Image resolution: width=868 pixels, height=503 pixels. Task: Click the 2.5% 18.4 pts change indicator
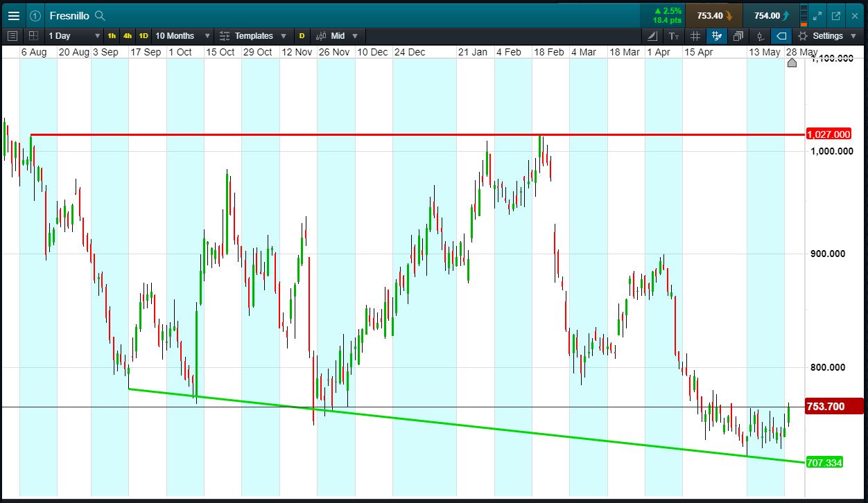click(x=666, y=15)
